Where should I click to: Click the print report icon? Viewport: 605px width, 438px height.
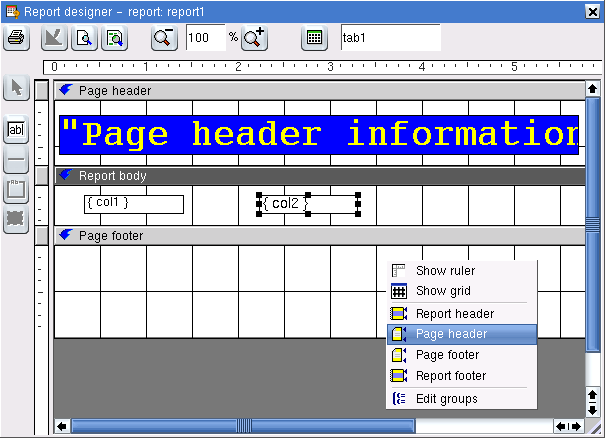[16, 38]
